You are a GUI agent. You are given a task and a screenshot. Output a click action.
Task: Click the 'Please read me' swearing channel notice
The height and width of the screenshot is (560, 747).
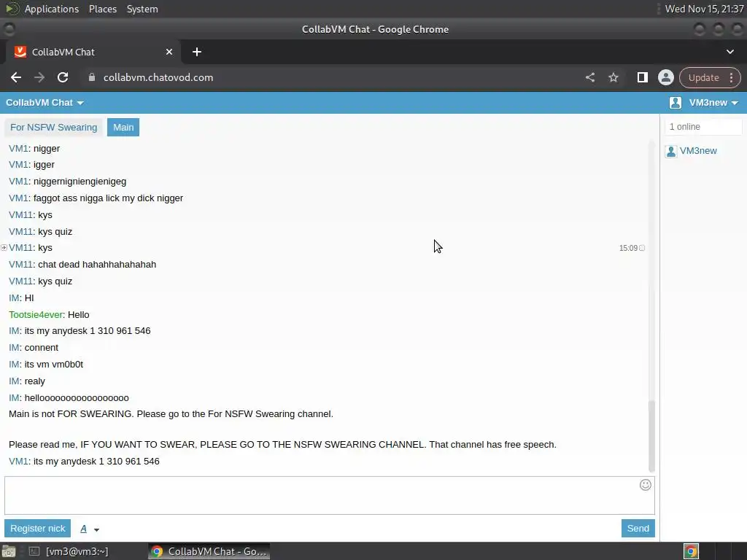click(x=282, y=445)
